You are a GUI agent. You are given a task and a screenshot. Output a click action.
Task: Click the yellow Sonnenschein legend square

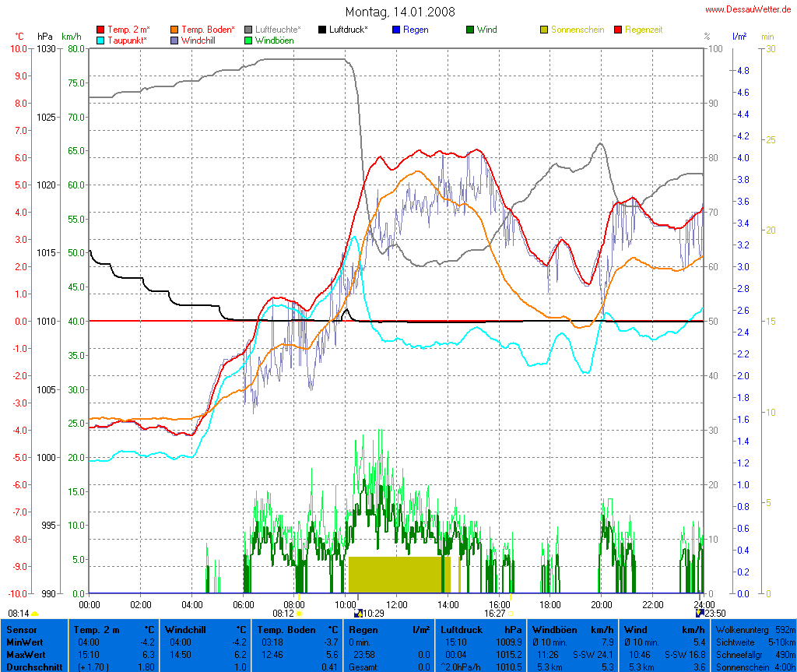(544, 30)
